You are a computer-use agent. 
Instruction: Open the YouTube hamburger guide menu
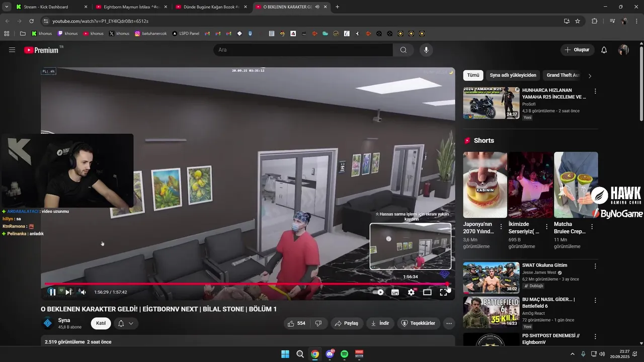click(12, 50)
